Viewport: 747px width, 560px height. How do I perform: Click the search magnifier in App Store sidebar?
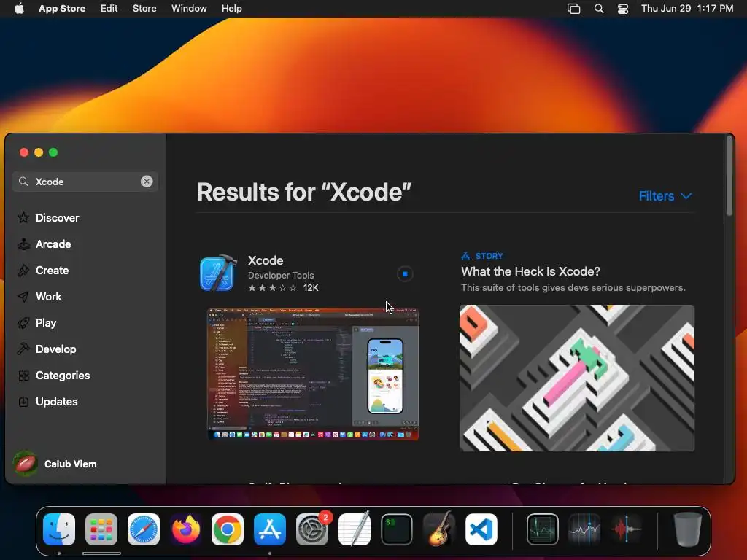23,182
